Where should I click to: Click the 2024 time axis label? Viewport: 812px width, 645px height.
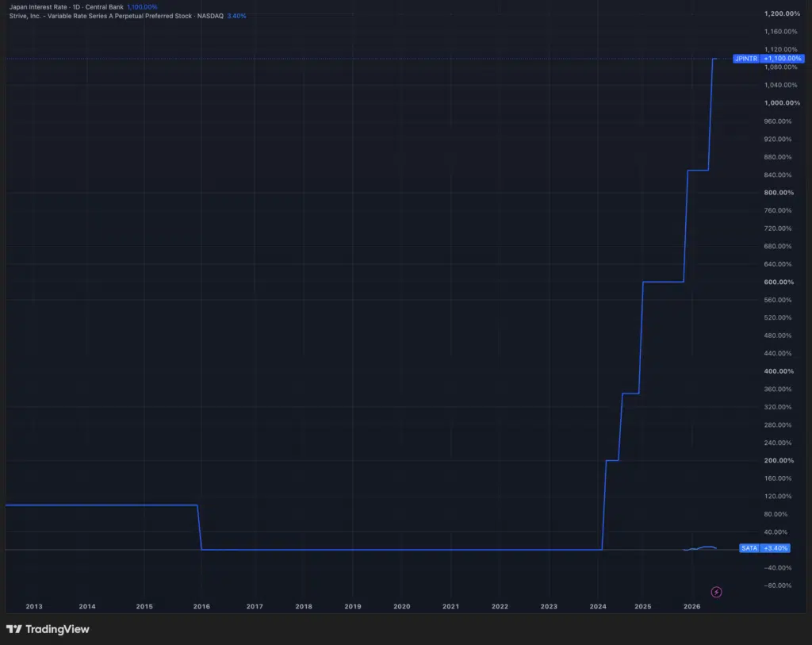point(598,606)
